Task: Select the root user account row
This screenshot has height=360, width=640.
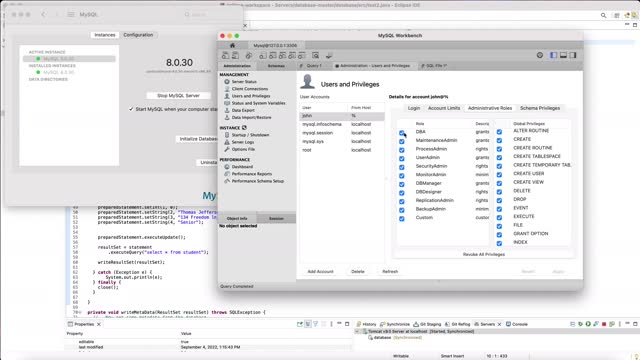Action: [342, 150]
